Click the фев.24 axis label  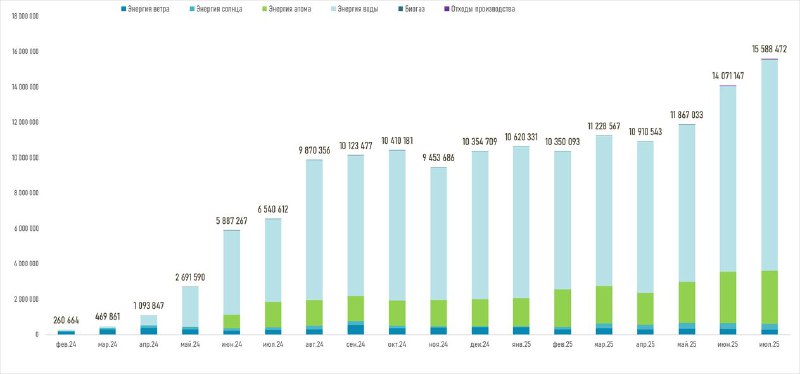click(x=66, y=345)
